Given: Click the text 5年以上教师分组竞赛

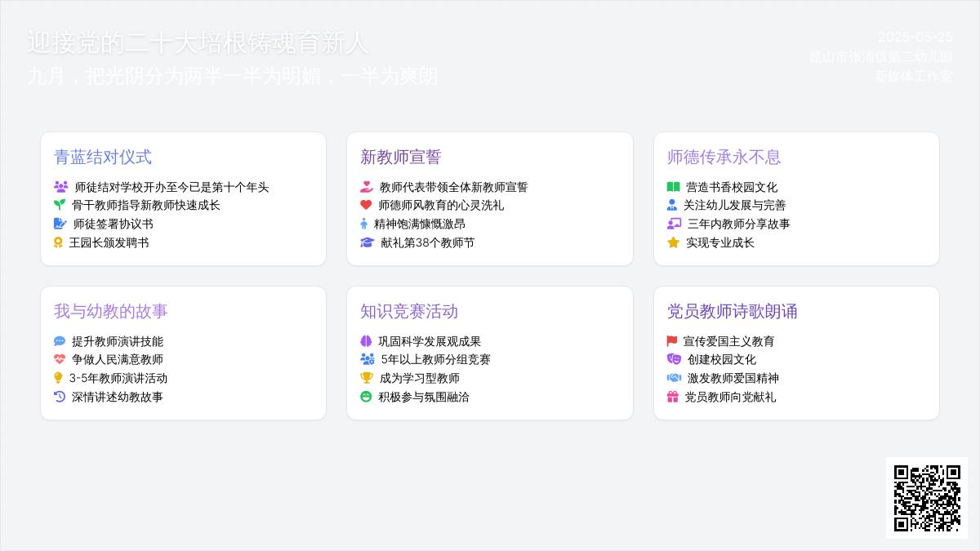Looking at the screenshot, I should coord(436,359).
